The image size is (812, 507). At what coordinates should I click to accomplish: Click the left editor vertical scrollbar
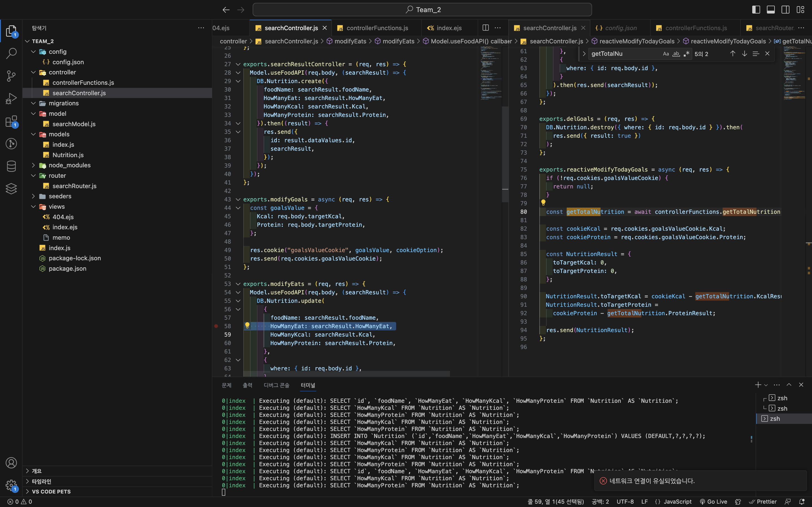505,154
